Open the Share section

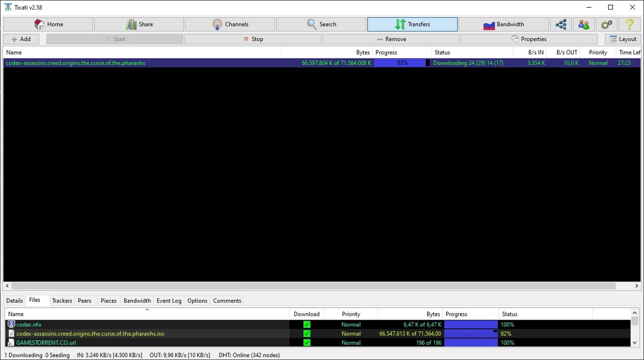pyautogui.click(x=139, y=24)
